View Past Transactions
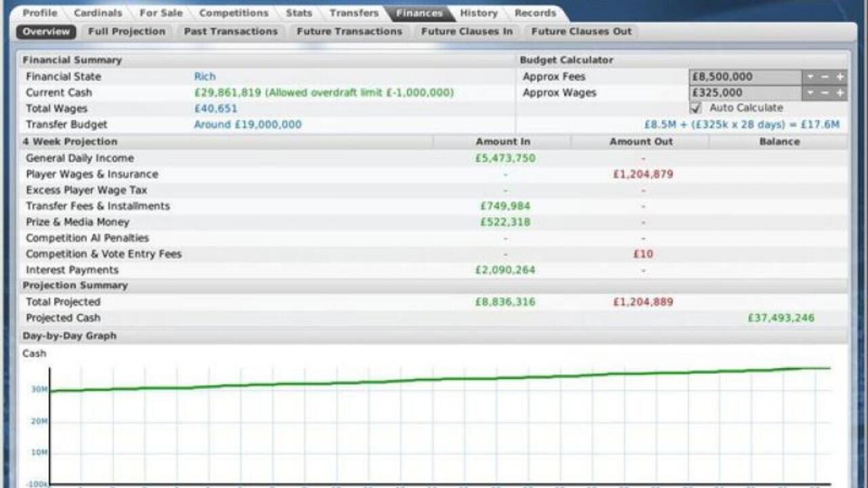 (231, 31)
